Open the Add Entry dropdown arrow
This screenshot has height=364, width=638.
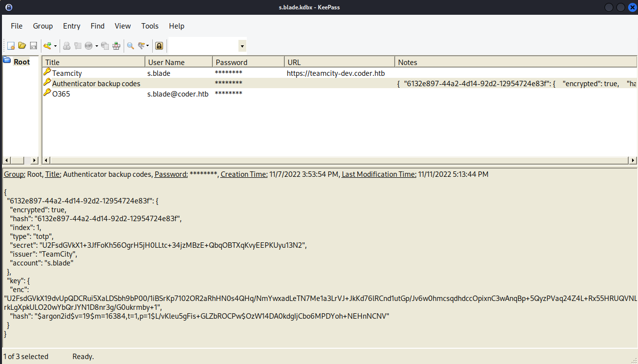[55, 46]
